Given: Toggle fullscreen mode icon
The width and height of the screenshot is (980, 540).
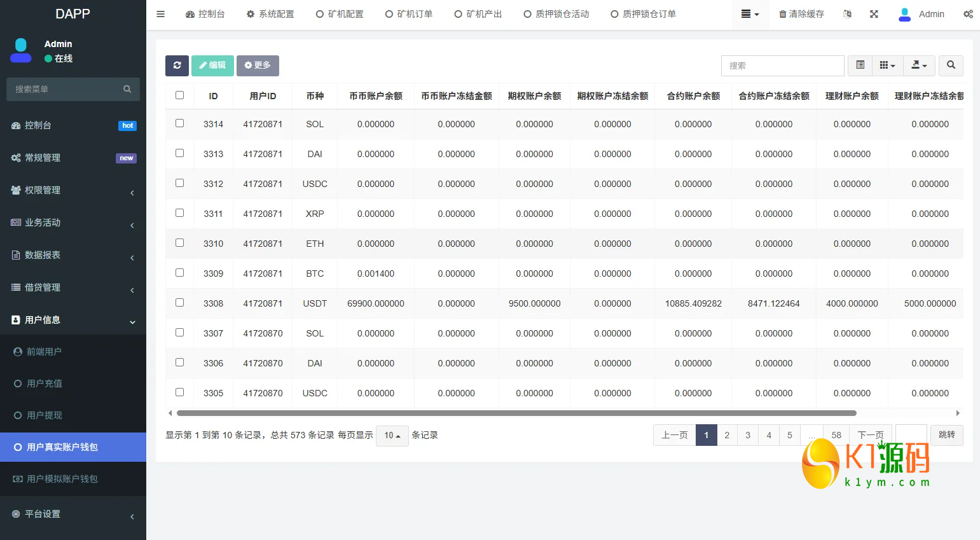Looking at the screenshot, I should pos(874,14).
